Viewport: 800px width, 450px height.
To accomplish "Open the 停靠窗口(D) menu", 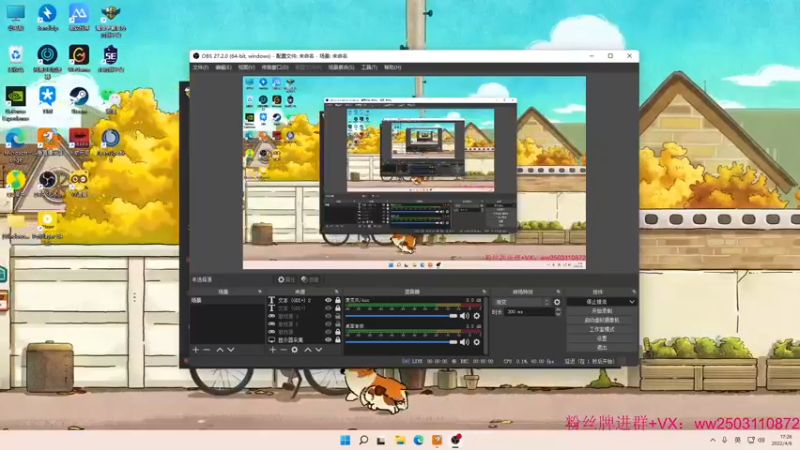I will (275, 67).
